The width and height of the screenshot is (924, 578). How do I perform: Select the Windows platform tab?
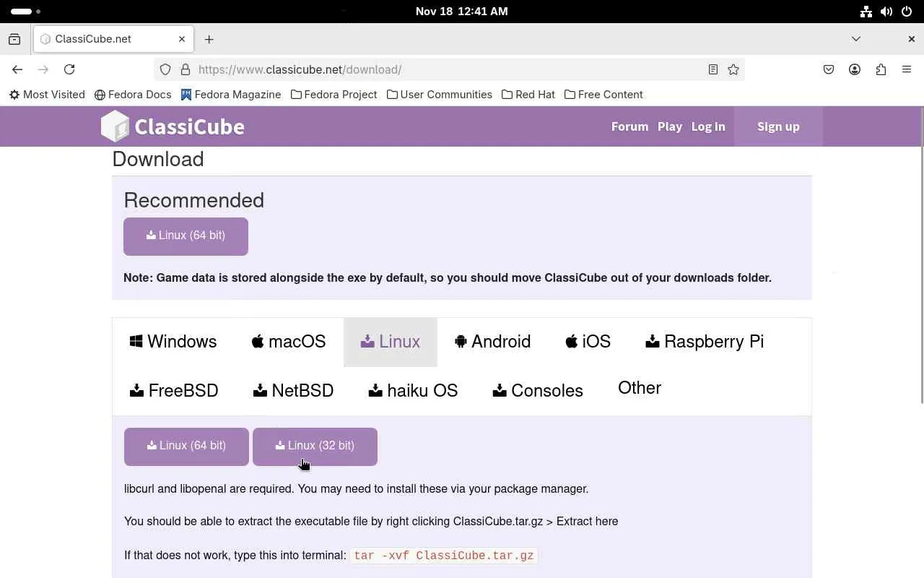[x=173, y=342]
